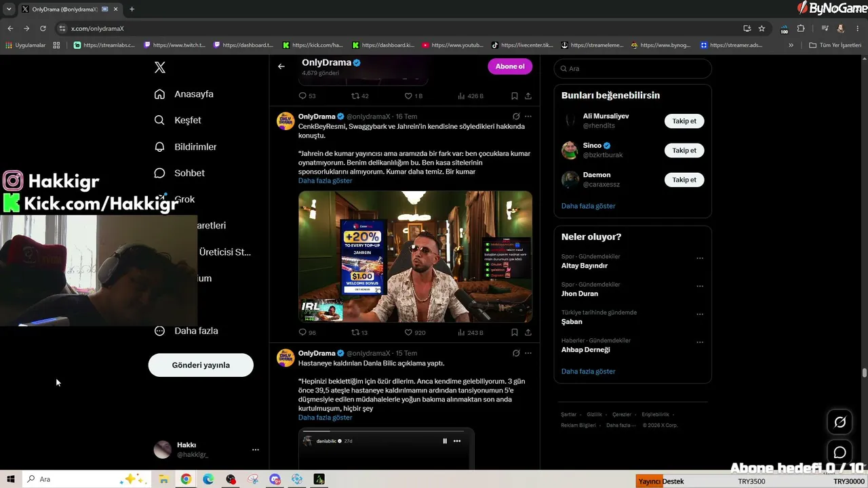The height and width of the screenshot is (488, 868).
Task: Open Bildirimler in the sidebar
Action: click(185, 146)
